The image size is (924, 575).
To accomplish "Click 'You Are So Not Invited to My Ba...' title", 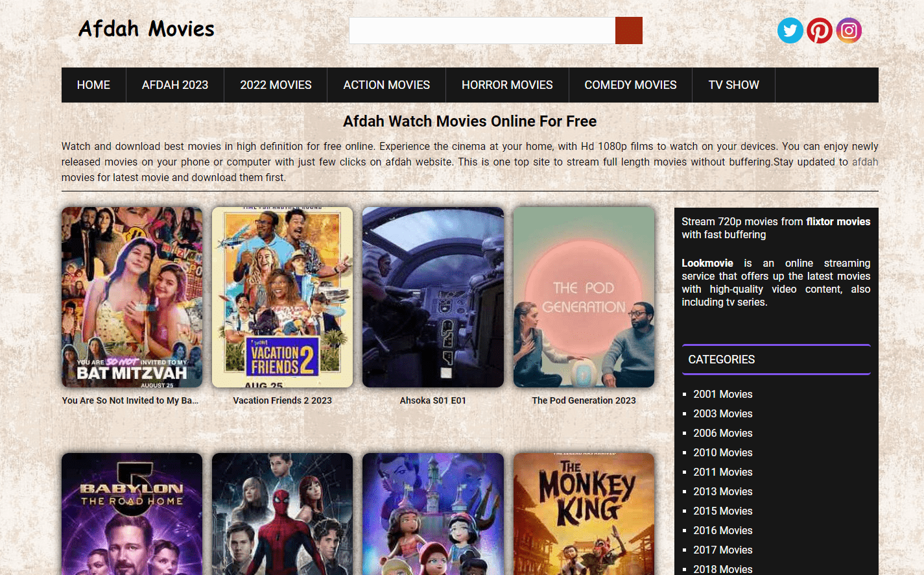I will point(130,400).
